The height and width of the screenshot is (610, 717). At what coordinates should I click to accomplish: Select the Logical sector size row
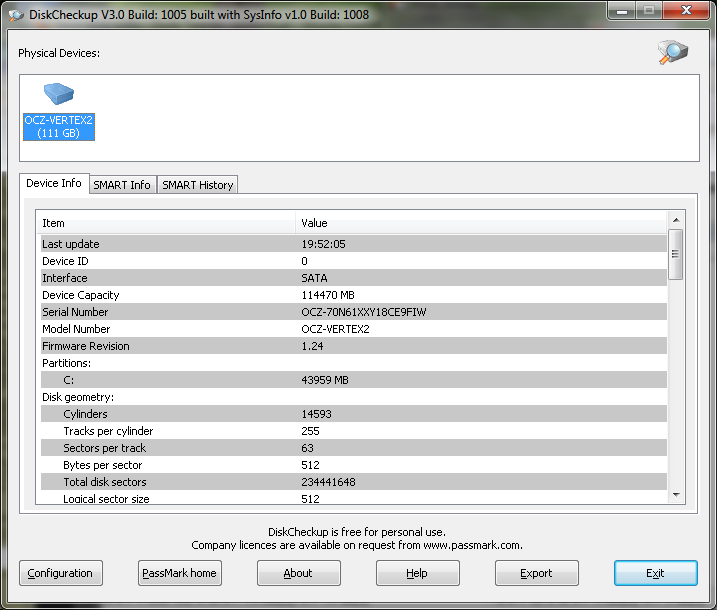(x=353, y=498)
